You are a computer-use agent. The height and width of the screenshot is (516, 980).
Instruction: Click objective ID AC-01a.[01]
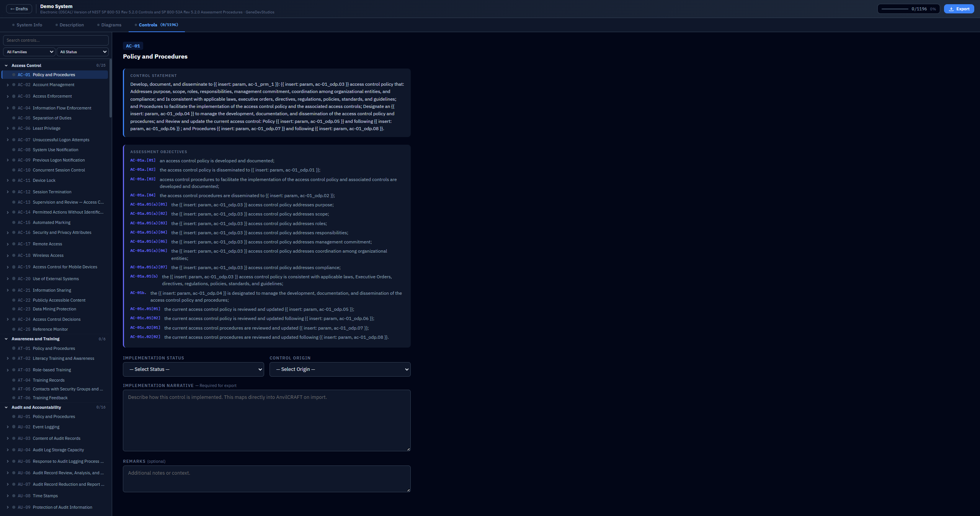(143, 160)
